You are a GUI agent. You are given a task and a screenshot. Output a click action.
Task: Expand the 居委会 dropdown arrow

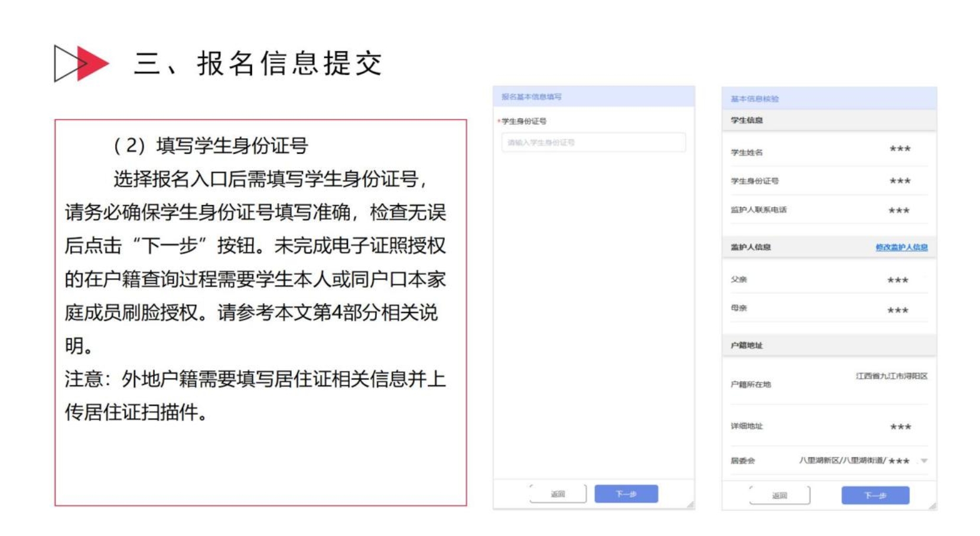click(x=924, y=461)
